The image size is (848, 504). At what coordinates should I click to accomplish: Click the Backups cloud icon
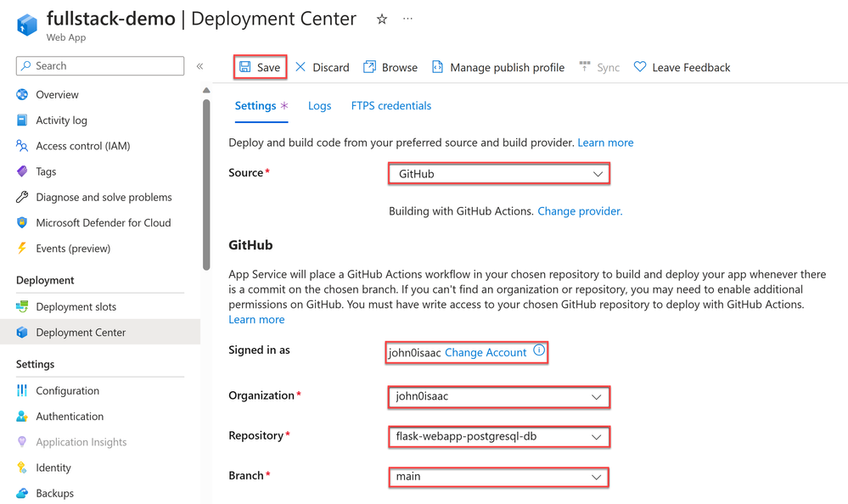tap(22, 493)
